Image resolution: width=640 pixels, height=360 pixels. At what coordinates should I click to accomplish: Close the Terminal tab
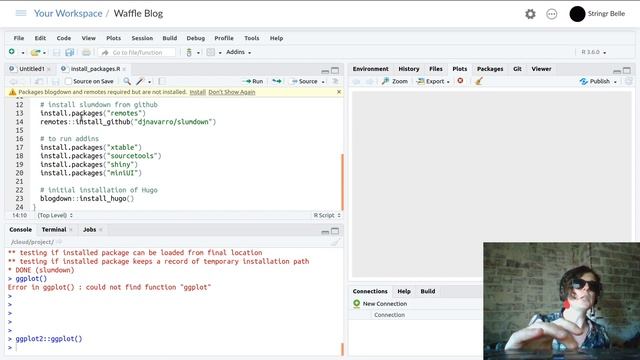pos(71,229)
